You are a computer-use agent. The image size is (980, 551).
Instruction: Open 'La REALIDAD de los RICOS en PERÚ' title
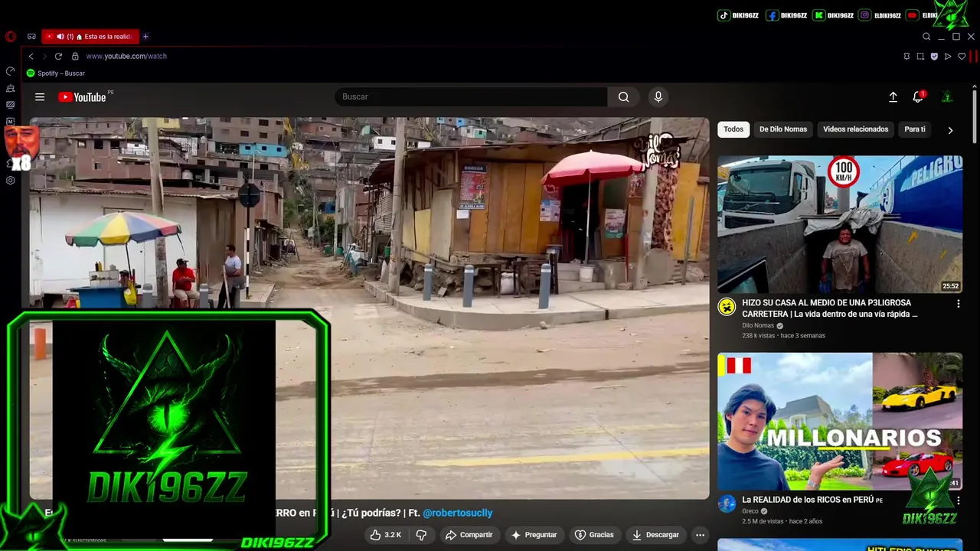(x=812, y=500)
